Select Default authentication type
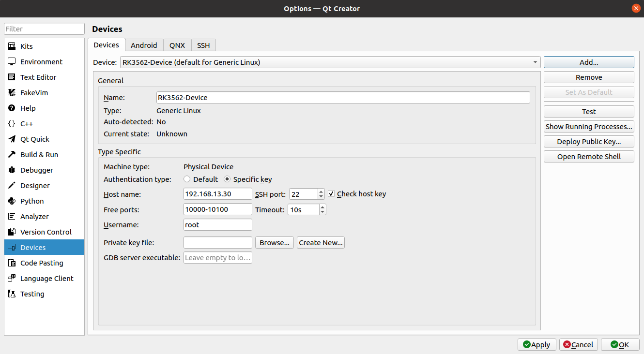644x354 pixels. click(x=187, y=179)
